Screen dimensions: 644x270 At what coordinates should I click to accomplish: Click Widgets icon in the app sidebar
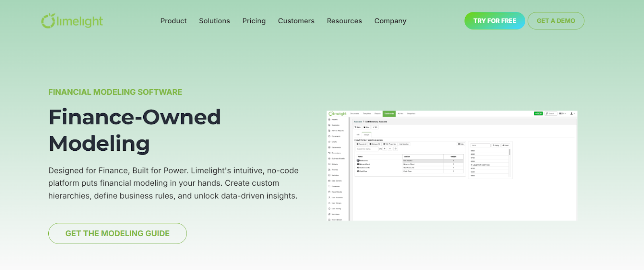(x=330, y=164)
